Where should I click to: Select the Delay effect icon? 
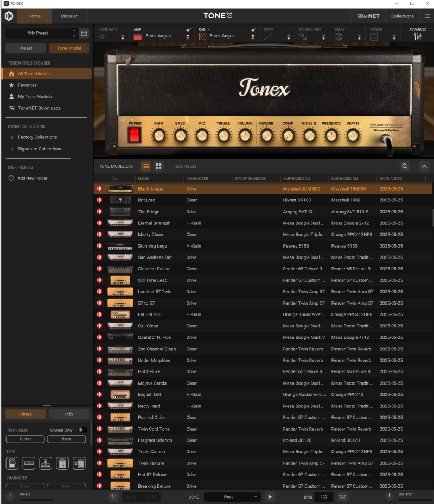tap(339, 36)
